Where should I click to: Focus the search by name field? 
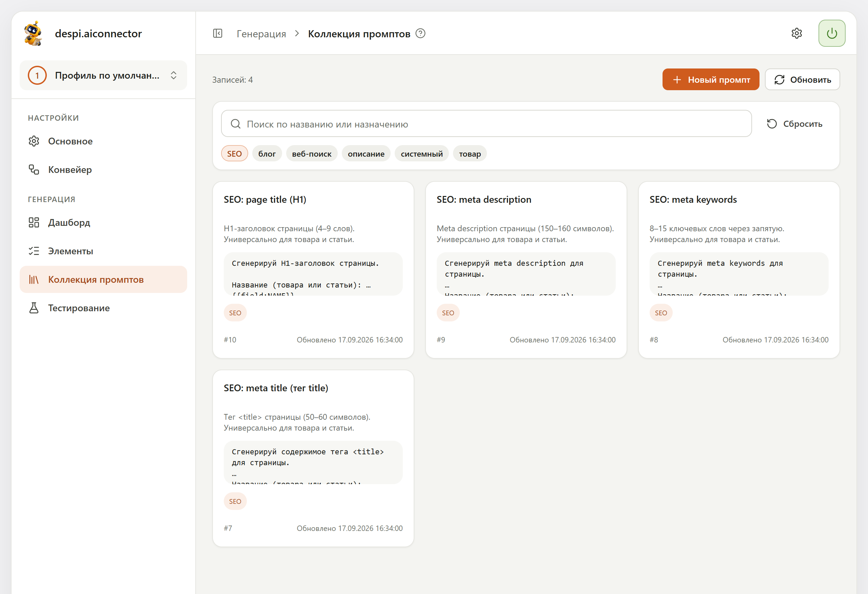click(486, 124)
